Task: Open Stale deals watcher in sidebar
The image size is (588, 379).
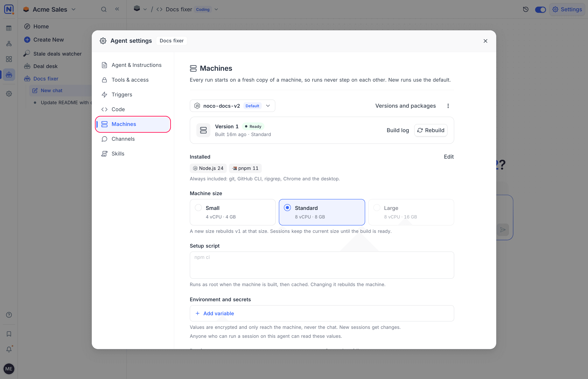Action: tap(57, 54)
